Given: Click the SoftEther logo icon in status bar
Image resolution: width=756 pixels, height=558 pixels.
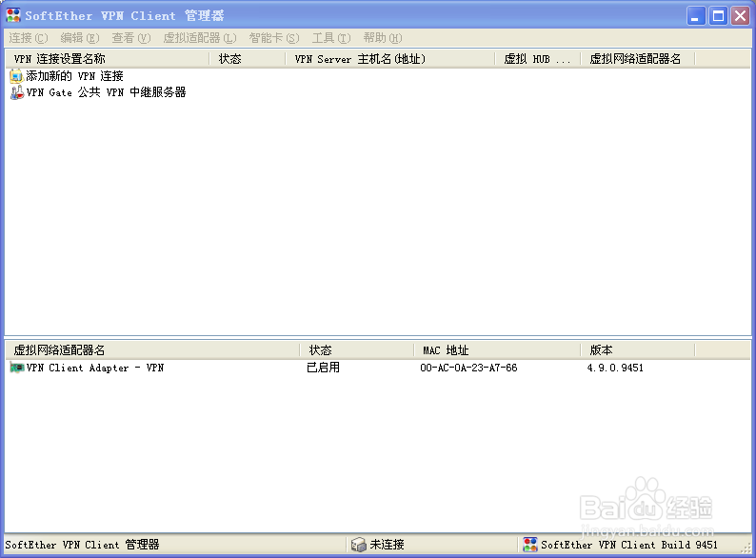Looking at the screenshot, I should 530,545.
